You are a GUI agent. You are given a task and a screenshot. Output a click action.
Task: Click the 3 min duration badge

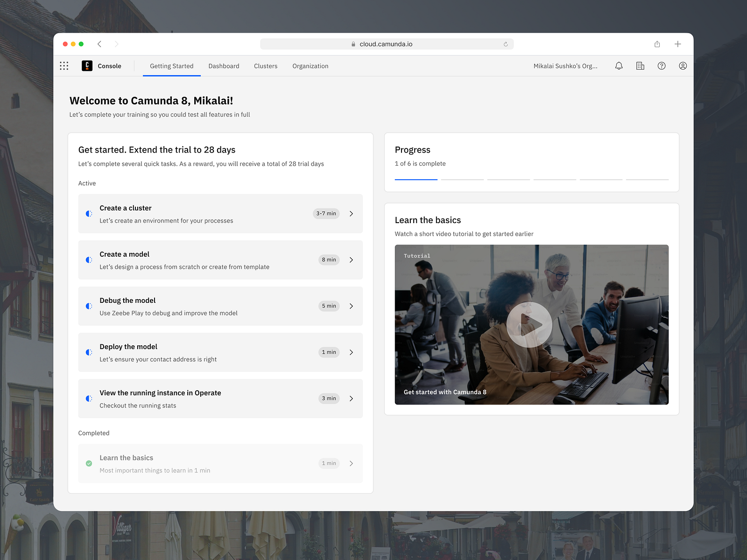coord(329,399)
